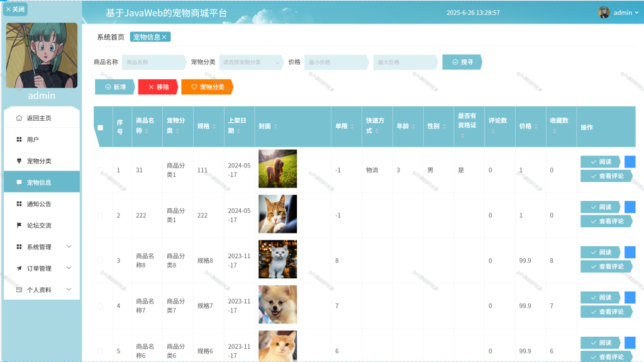This screenshot has width=644, height=362.
Task: Check the checkbox for row 3
Action: pos(100,261)
